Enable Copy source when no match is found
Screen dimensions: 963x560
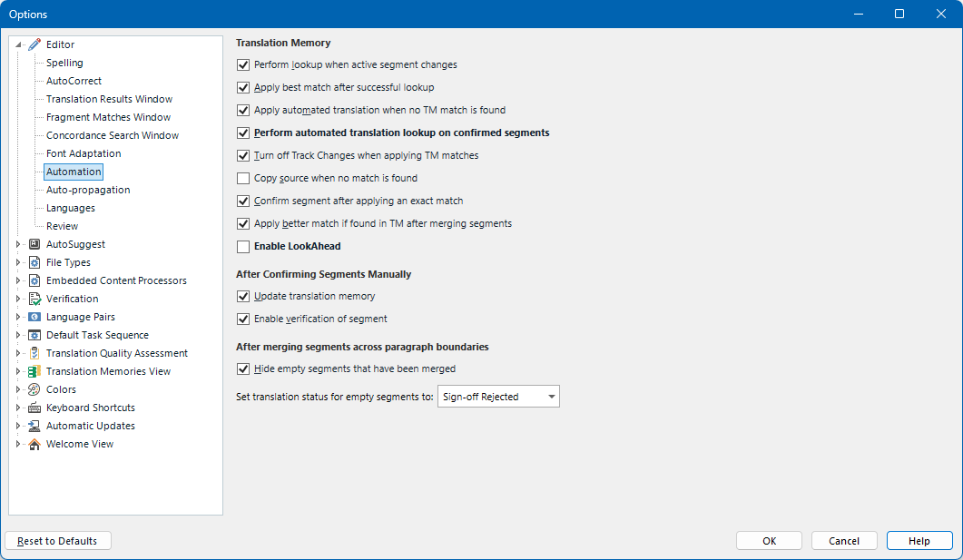243,178
